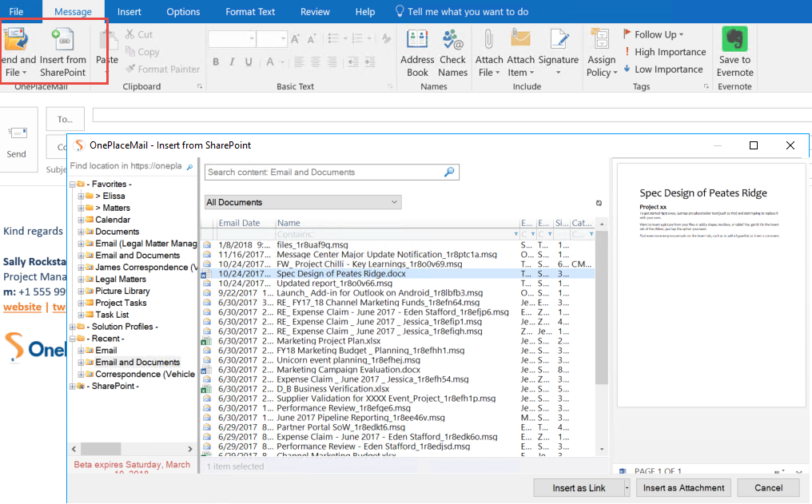The image size is (812, 504).
Task: Open Send and File in OnePlaceMail group
Action: coord(17,54)
